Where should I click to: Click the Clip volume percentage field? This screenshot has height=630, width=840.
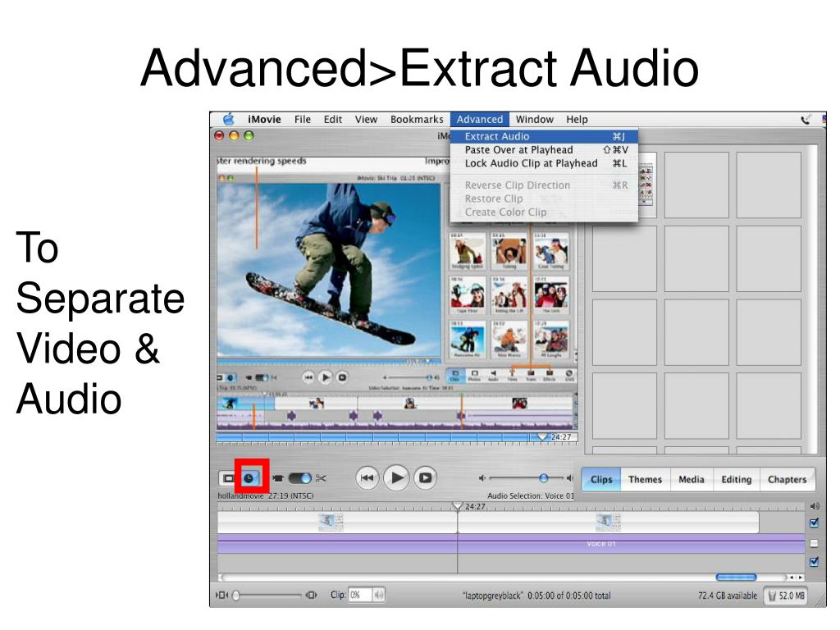(360, 595)
